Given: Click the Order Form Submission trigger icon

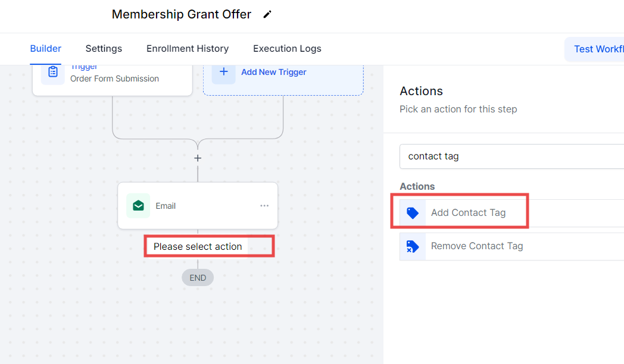Looking at the screenshot, I should tap(53, 72).
